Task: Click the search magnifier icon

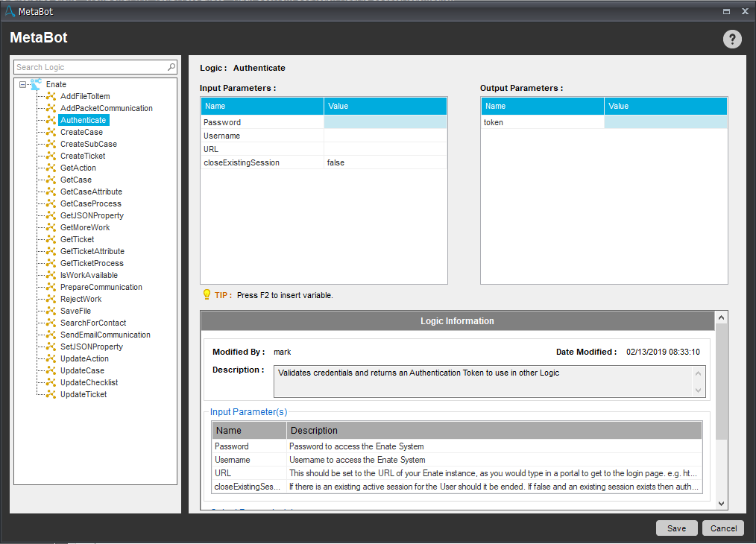Action: pos(171,67)
